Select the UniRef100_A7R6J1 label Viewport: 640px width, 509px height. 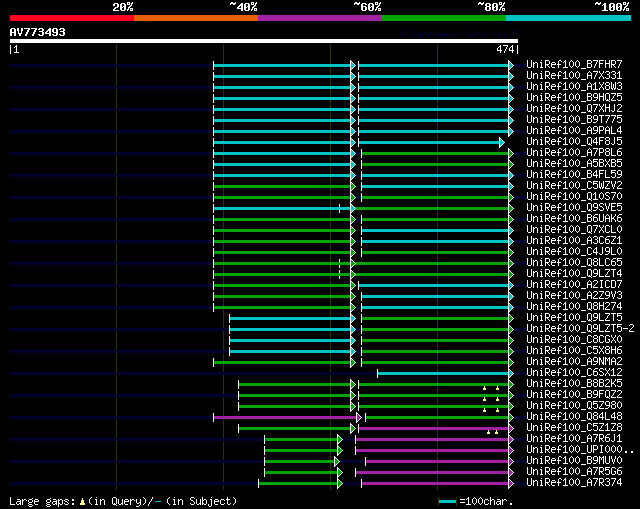click(574, 439)
